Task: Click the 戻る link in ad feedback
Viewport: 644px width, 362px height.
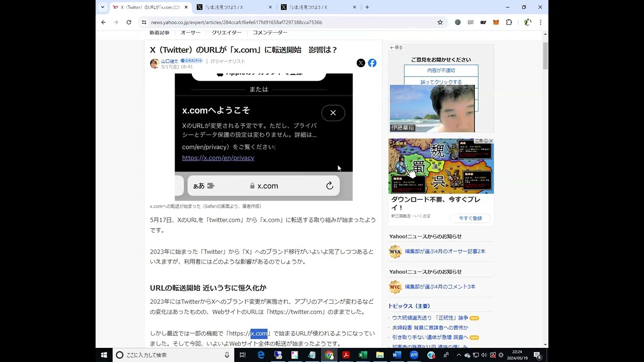Action: tap(396, 47)
